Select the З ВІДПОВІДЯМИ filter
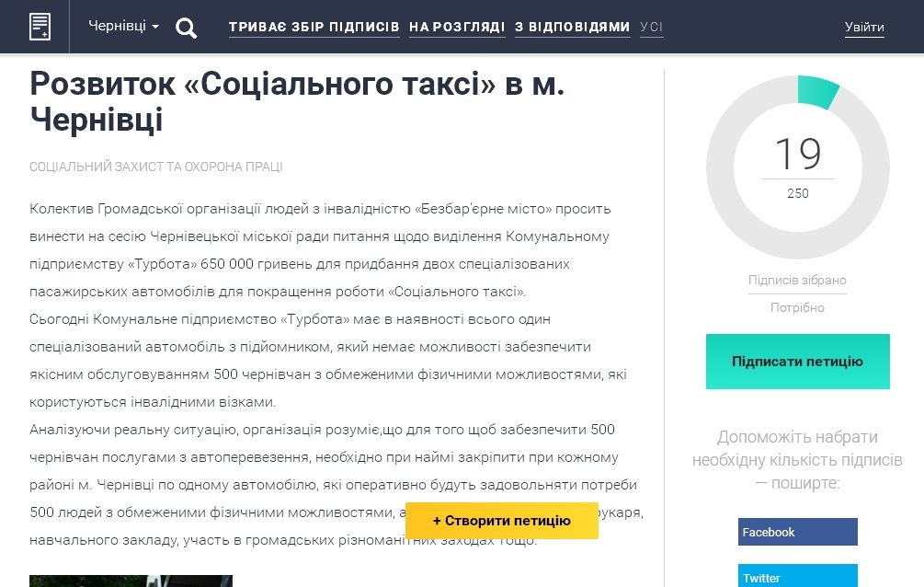The image size is (924, 587). pos(572,27)
